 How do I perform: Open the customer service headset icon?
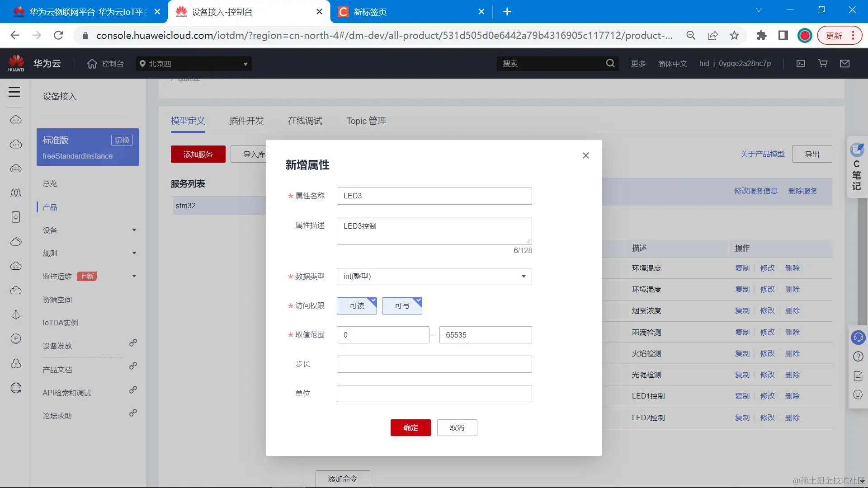(x=858, y=337)
